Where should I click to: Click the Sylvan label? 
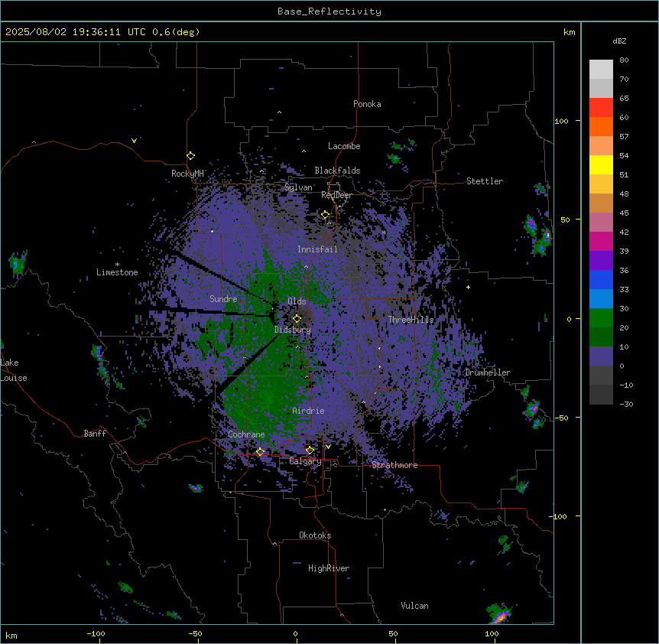(298, 187)
